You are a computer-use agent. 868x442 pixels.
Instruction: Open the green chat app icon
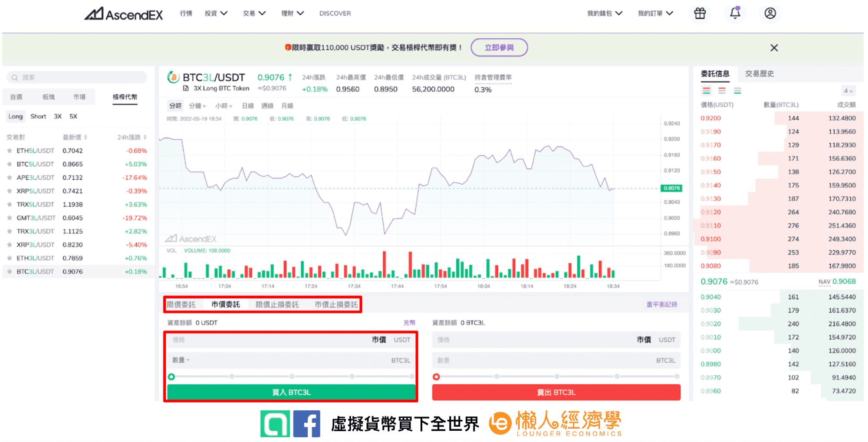click(x=275, y=424)
